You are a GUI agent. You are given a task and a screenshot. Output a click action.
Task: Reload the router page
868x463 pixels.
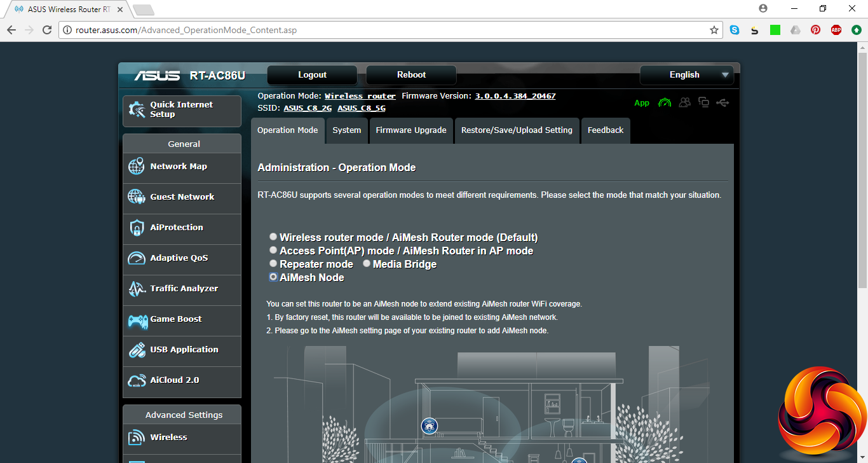[47, 30]
